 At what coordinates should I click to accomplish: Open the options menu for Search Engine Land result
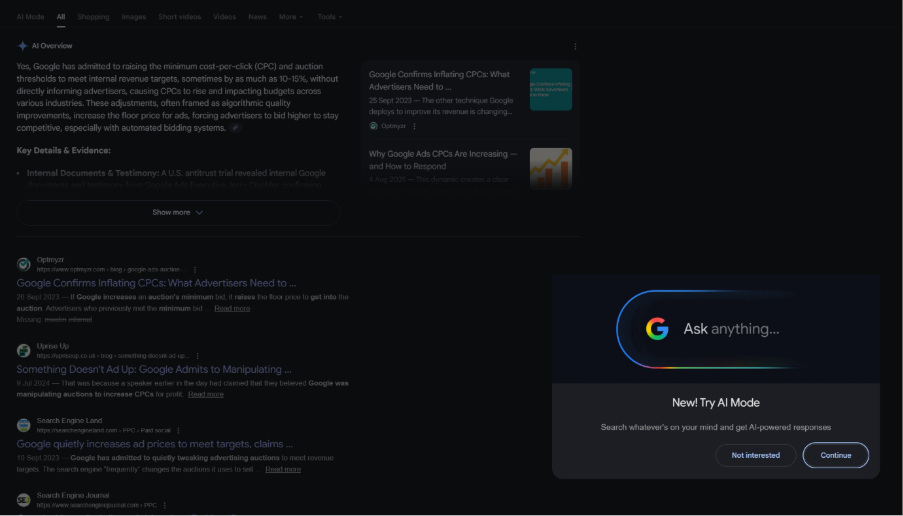coord(178,430)
